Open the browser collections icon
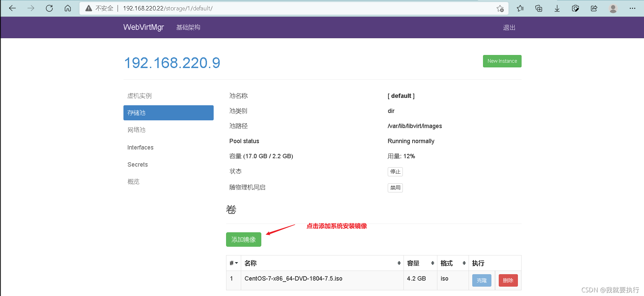This screenshot has width=644, height=296. (539, 8)
